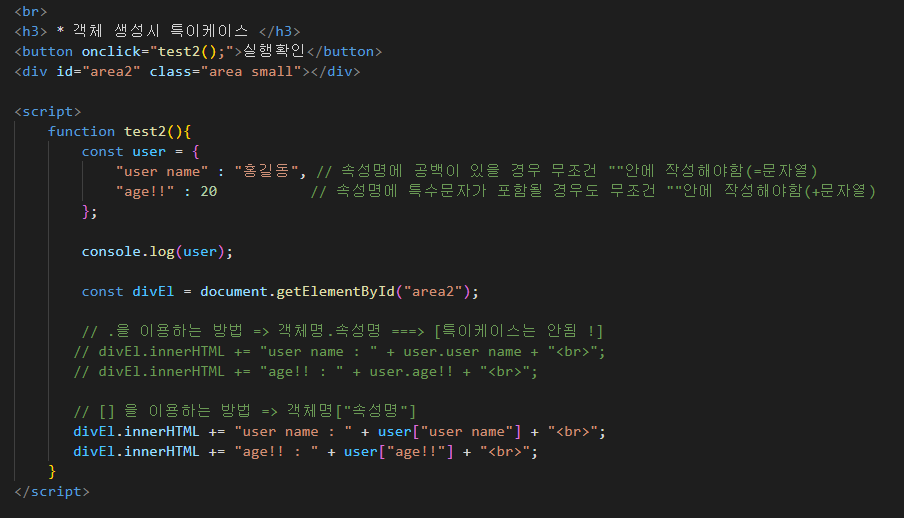
Task: Click the "user name" property key
Action: click(162, 172)
